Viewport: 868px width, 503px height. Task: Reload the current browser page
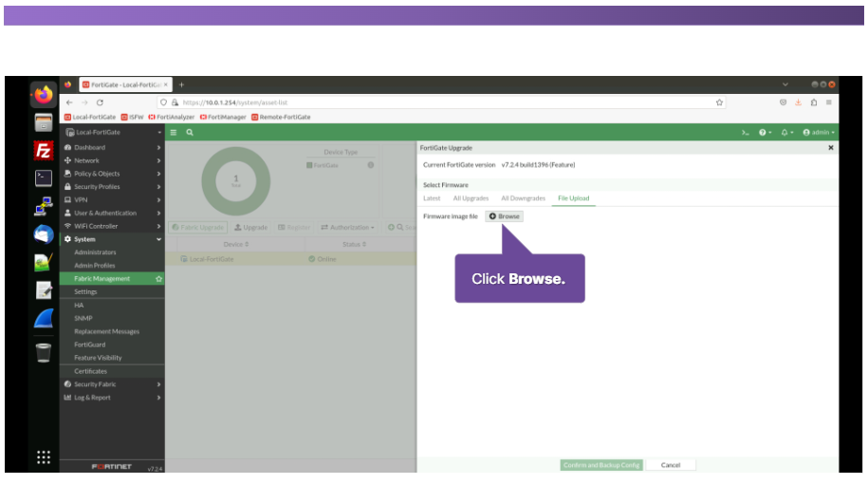click(x=100, y=102)
